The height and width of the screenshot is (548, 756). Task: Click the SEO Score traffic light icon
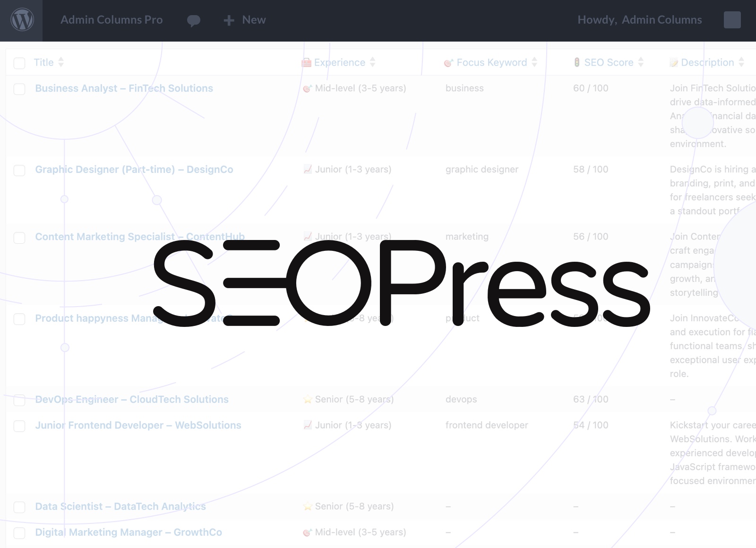point(577,62)
